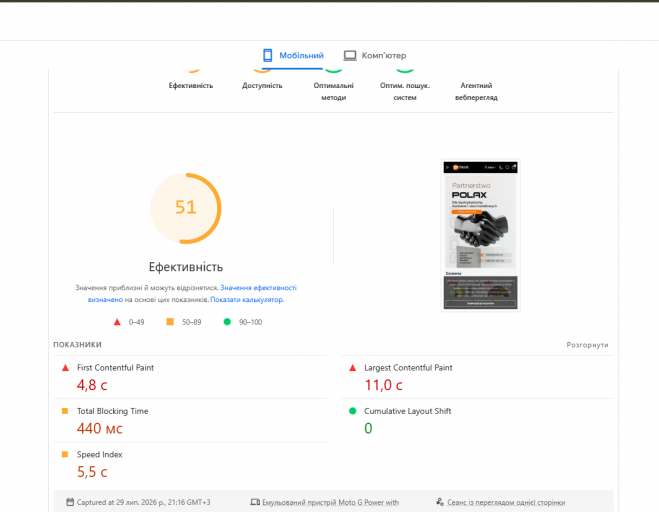Expand metrics with Розгорнути
The image size is (659, 512).
[587, 345]
